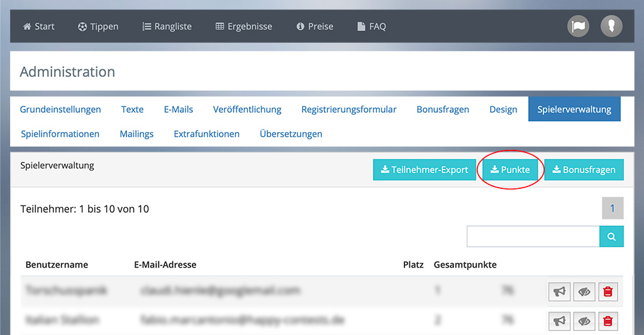Image resolution: width=644 pixels, height=335 pixels.
Task: Click the turquoise Bonusfragen download button
Action: coord(584,169)
